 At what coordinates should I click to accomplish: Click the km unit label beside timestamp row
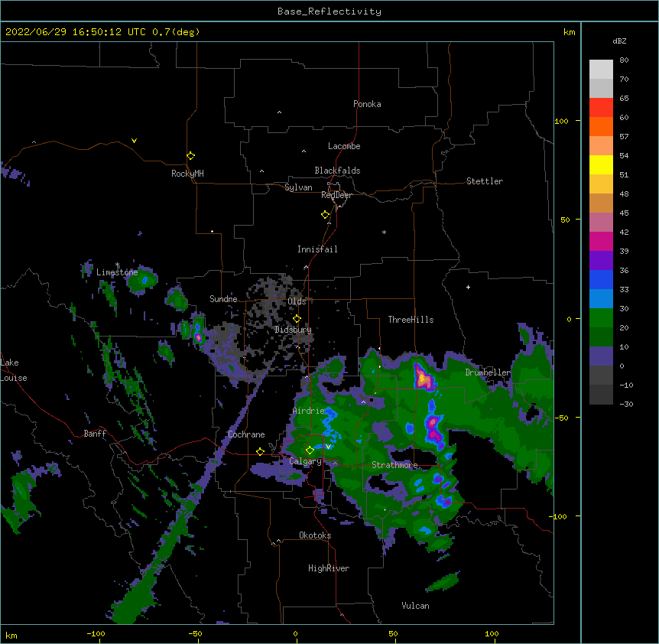pos(569,32)
